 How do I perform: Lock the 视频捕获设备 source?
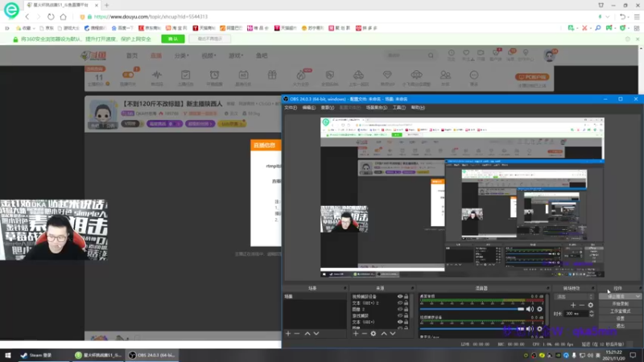tap(407, 296)
